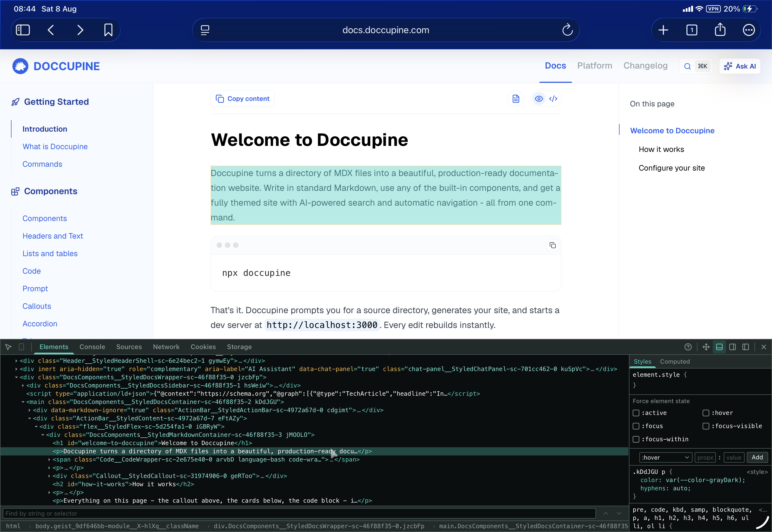Go back with the back arrow
Image resolution: width=772 pixels, height=532 pixels.
[x=51, y=30]
